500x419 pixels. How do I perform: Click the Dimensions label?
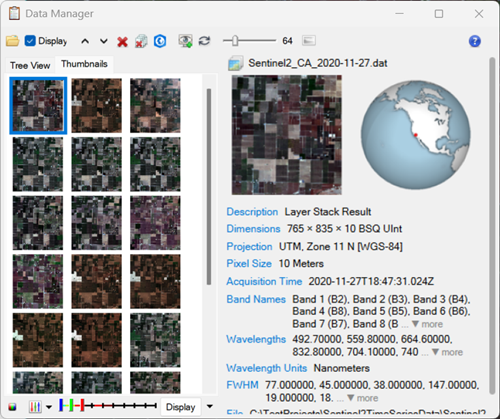click(253, 229)
